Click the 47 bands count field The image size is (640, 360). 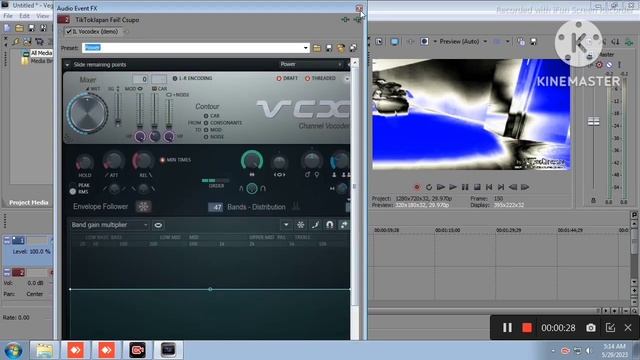pos(216,207)
